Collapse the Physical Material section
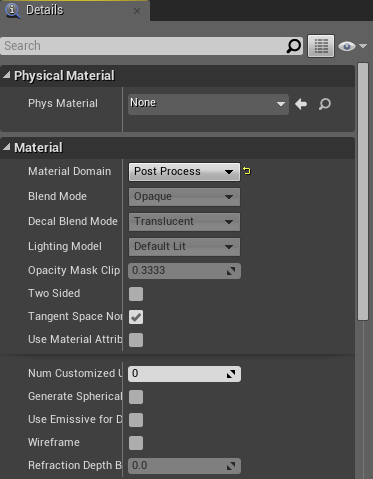 tap(6, 75)
